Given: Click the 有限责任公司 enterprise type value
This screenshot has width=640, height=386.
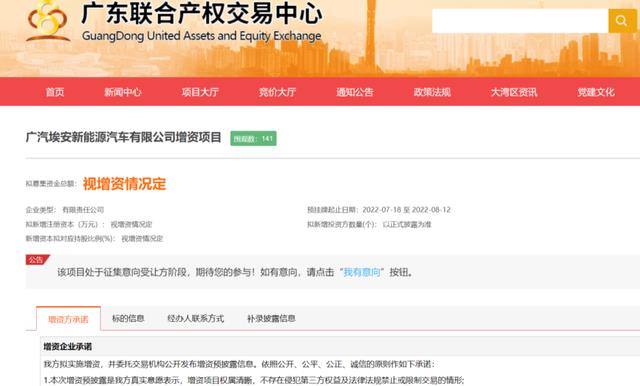Looking at the screenshot, I should 83,210.
